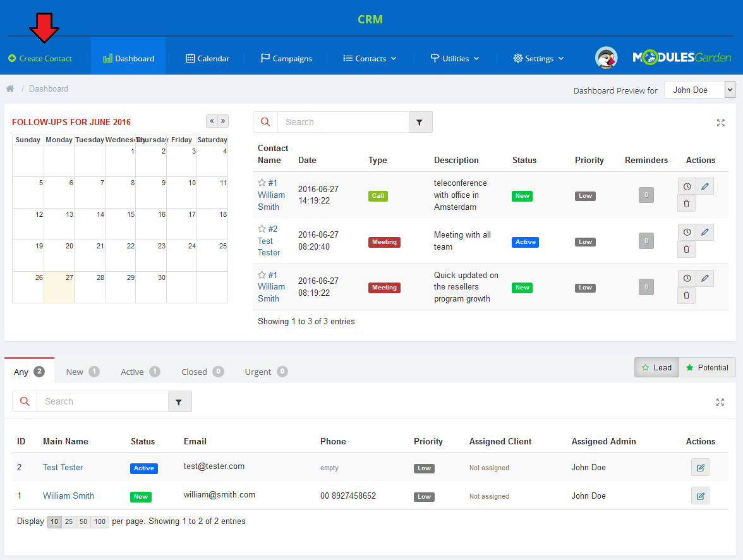The width and height of the screenshot is (743, 560).
Task: Click reminders count for teleconference follow-up
Action: coord(646,195)
